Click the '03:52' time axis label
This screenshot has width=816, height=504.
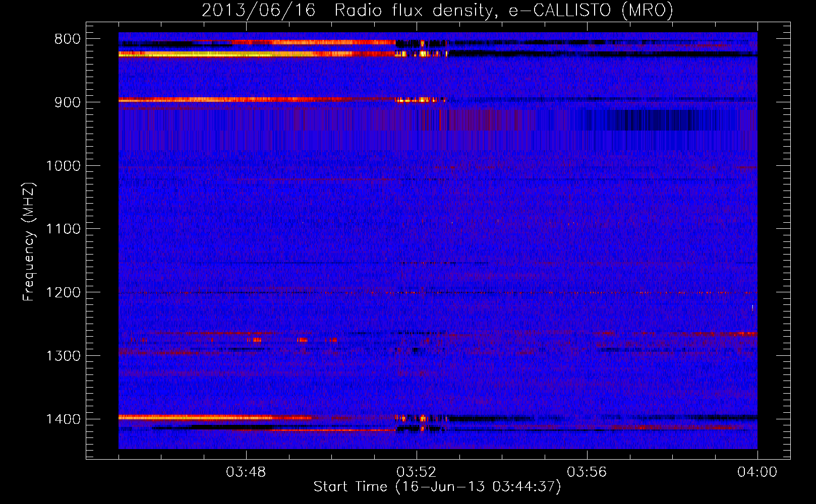pyautogui.click(x=417, y=472)
